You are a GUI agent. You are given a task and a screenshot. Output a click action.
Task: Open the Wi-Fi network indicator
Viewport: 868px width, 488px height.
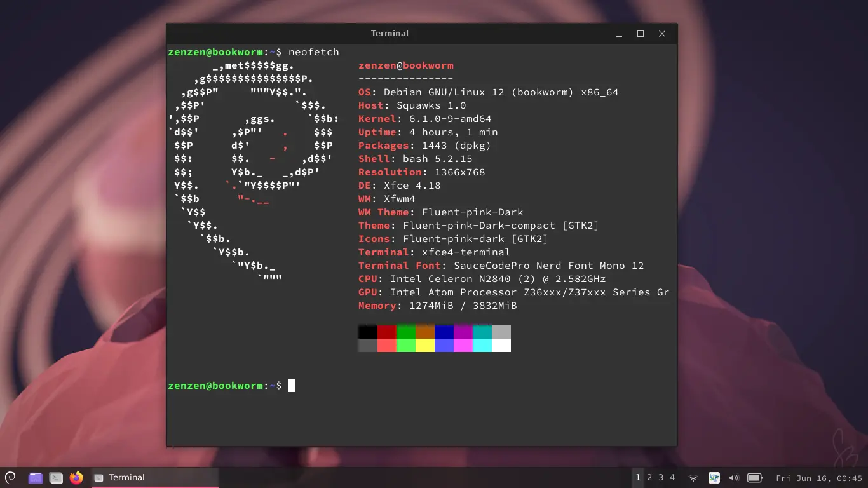coord(693,478)
